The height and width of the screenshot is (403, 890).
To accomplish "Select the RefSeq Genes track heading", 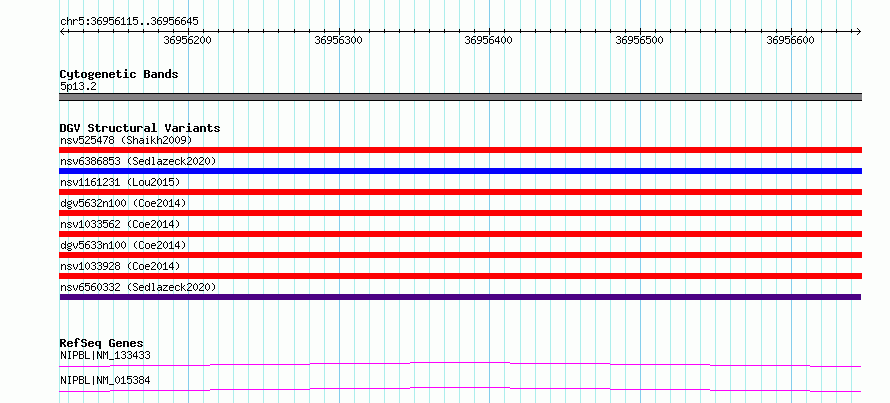I will 102,343.
